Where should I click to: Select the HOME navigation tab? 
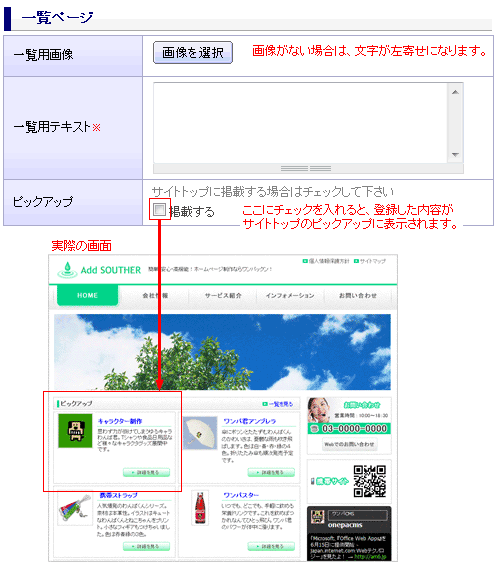coord(87,295)
